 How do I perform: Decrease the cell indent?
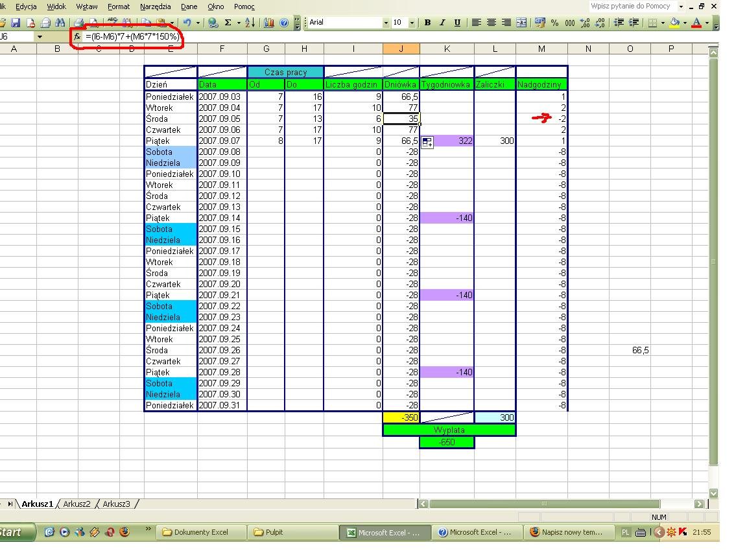tap(619, 23)
